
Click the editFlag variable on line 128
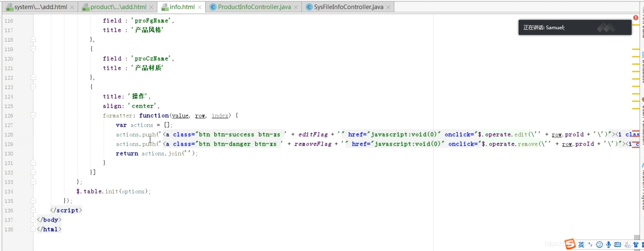point(313,134)
